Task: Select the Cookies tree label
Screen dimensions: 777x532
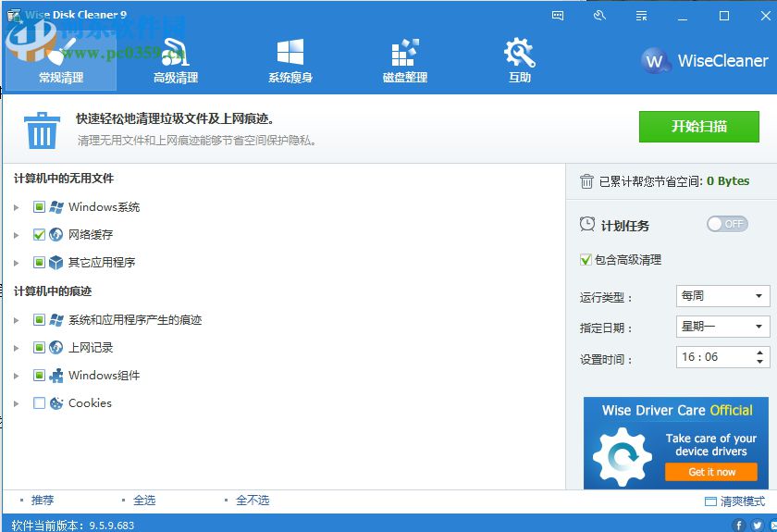Action: (x=91, y=403)
